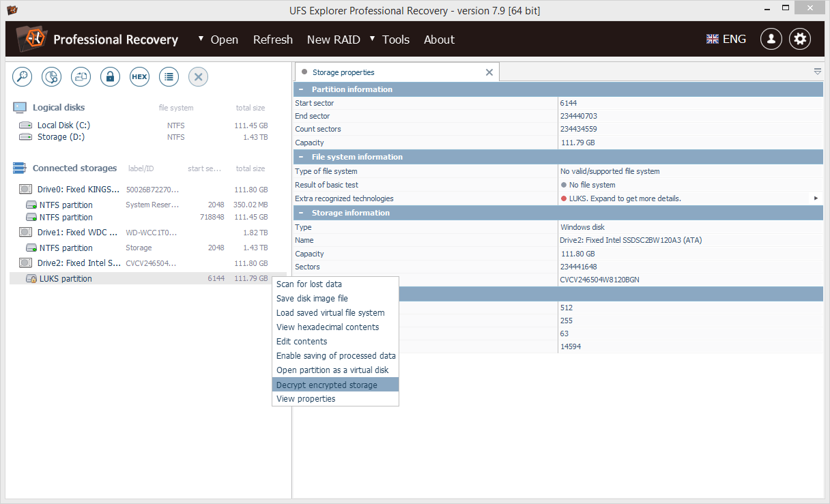Click the Drive0 Fixed KINGS disk icon

[26, 190]
